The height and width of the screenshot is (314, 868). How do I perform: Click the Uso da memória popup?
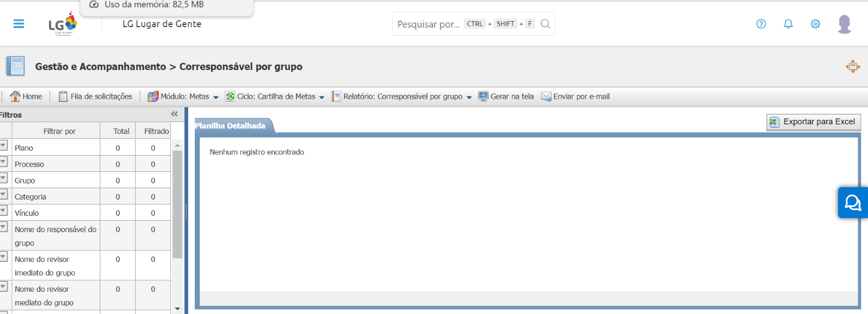coord(167,8)
